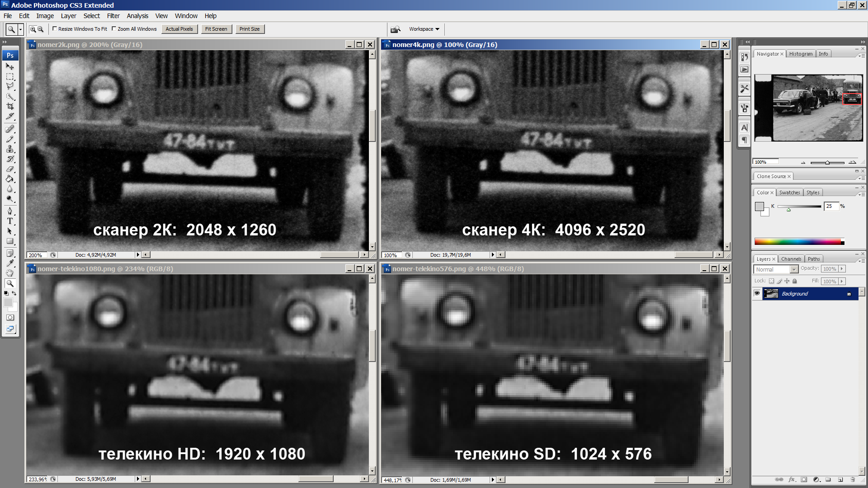Viewport: 868px width, 488px height.
Task: Enable Zoom All Windows checkbox
Action: (114, 28)
